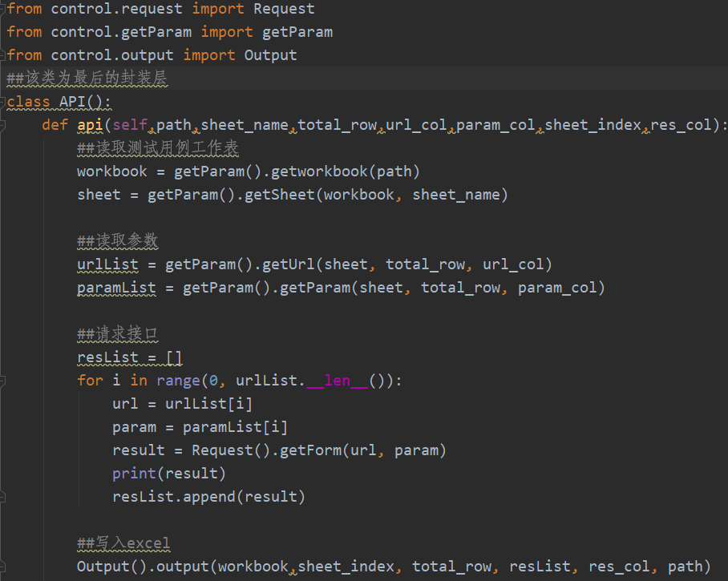The image size is (728, 581).
Task: Click the def keyword
Action: point(55,125)
